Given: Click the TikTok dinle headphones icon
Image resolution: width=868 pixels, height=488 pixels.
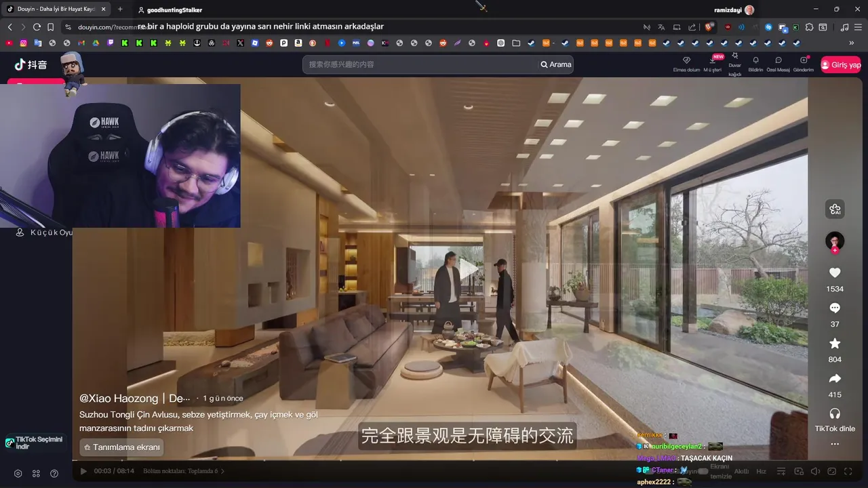Looking at the screenshot, I should (835, 413).
